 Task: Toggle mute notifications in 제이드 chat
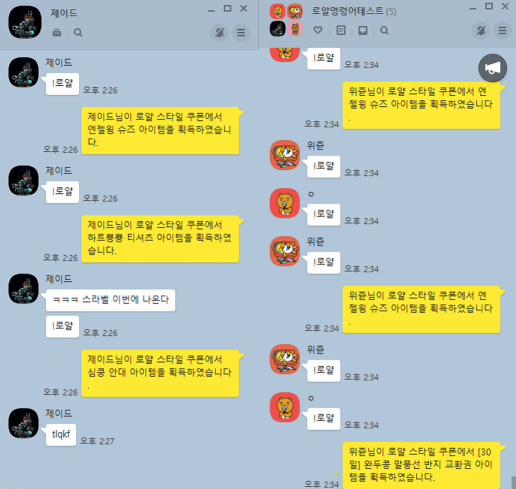pyautogui.click(x=219, y=33)
